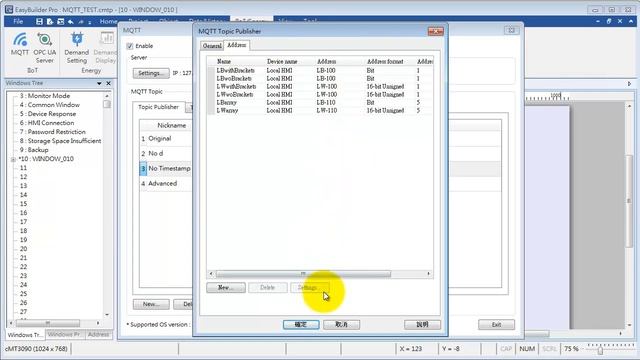The image size is (640, 360).
Task: Expand the WINDOW_010 tree node
Action: tap(13, 159)
